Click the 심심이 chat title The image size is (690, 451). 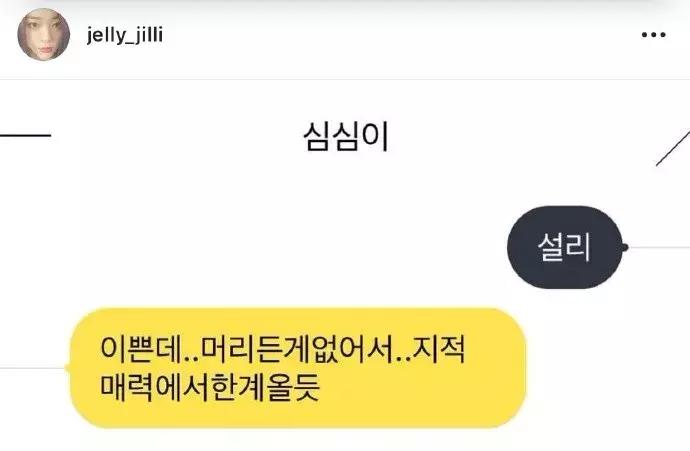(x=346, y=137)
